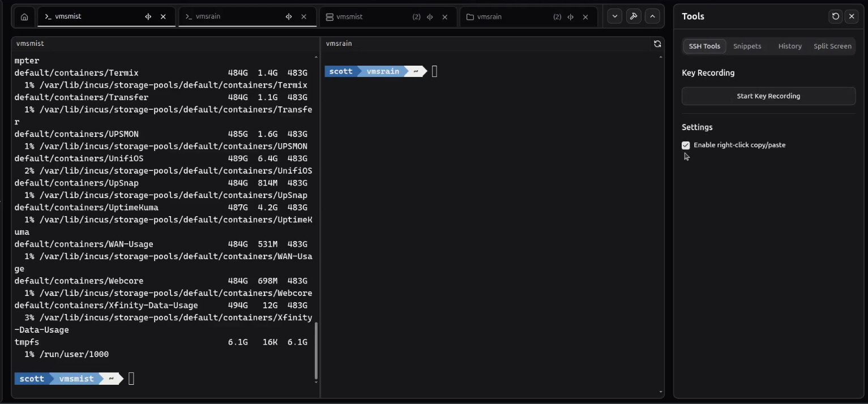The image size is (868, 404).
Task: Click split icon on vmsmist server stats tab
Action: pyautogui.click(x=430, y=17)
